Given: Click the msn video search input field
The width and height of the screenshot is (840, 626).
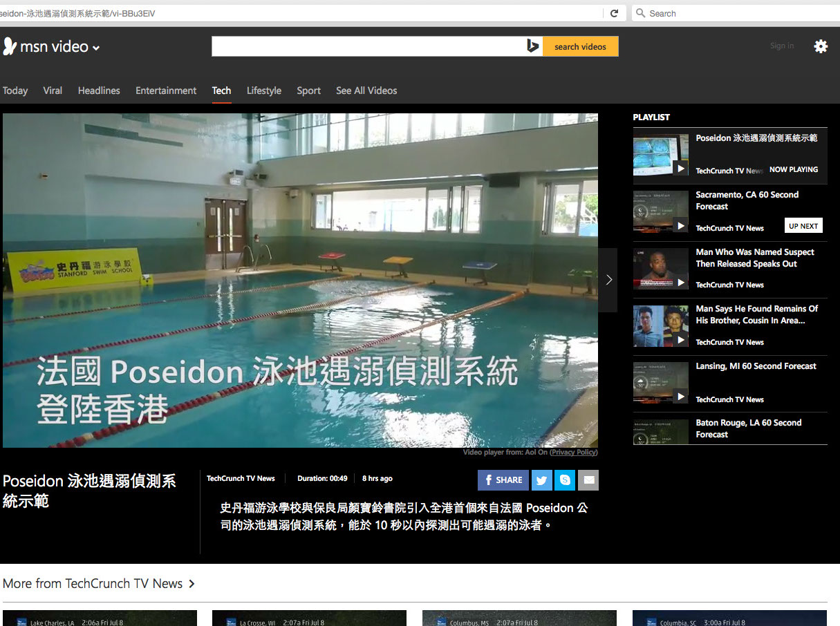Looking at the screenshot, I should (368, 46).
